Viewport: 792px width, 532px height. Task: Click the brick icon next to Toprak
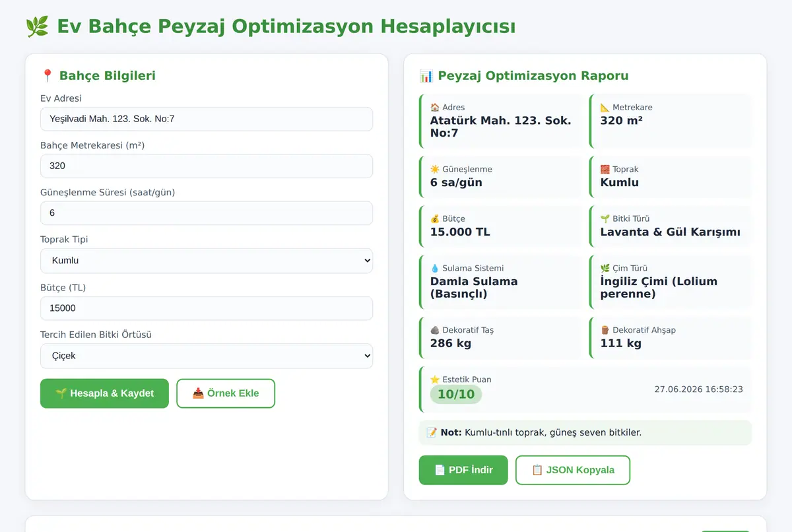[605, 169]
